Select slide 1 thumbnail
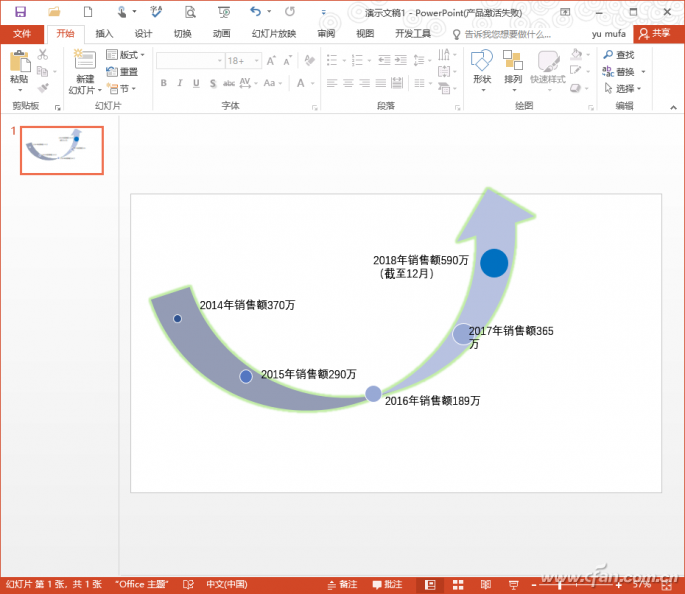The height and width of the screenshot is (594, 685). (62, 150)
